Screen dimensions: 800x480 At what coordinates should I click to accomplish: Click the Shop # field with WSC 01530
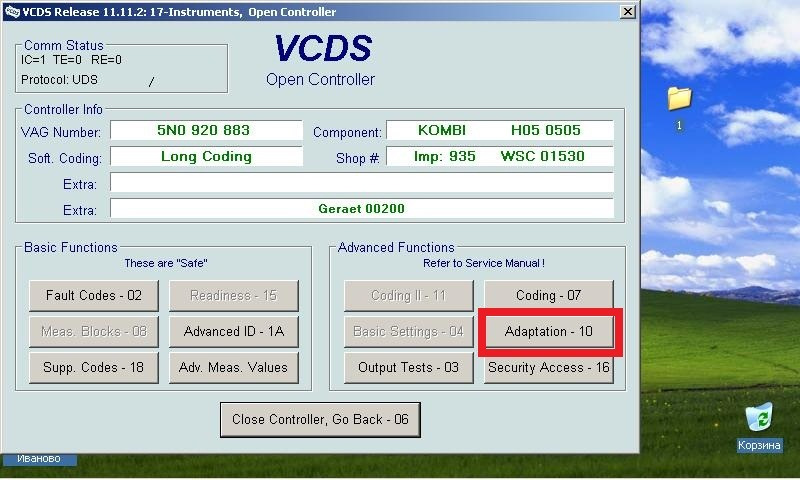tap(500, 156)
